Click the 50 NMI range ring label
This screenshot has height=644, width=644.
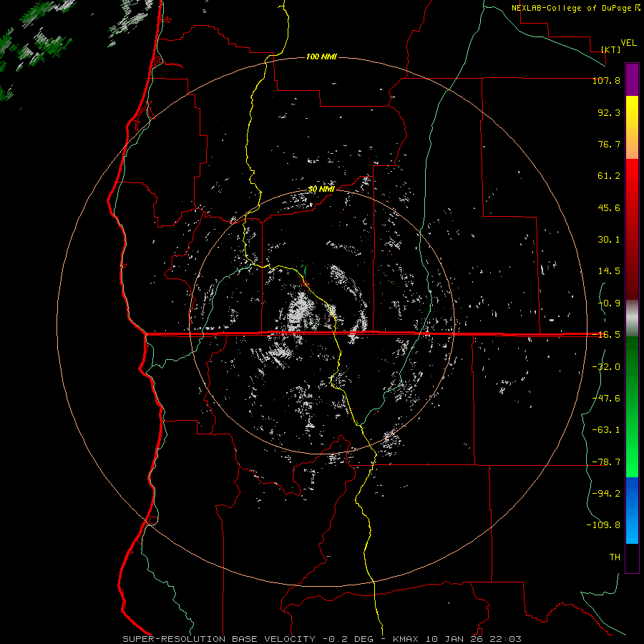[321, 189]
